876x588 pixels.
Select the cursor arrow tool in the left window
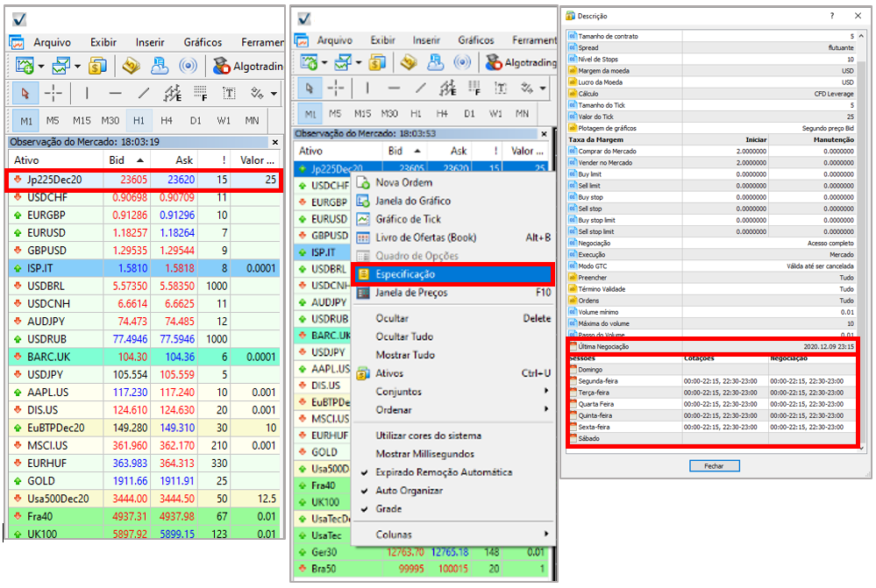point(25,93)
